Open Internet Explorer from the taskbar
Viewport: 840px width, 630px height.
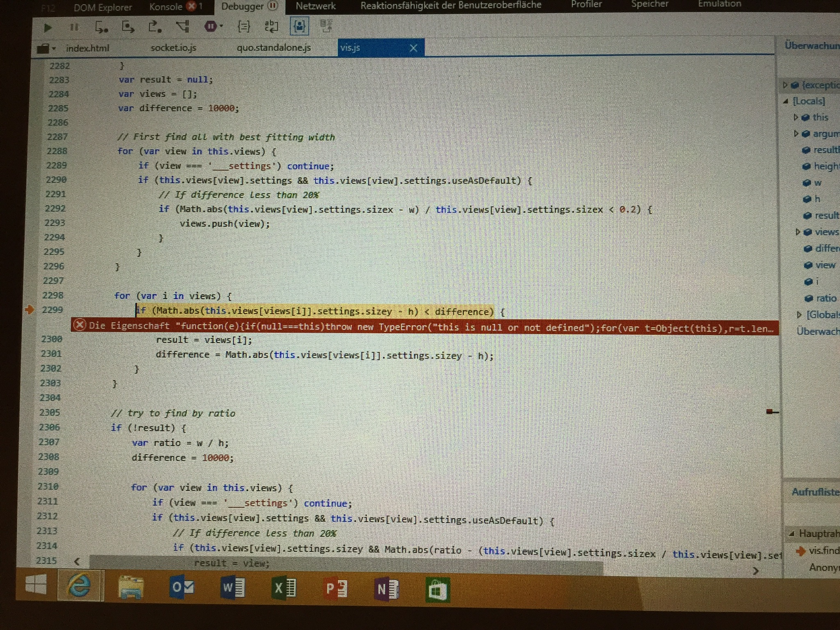(80, 586)
